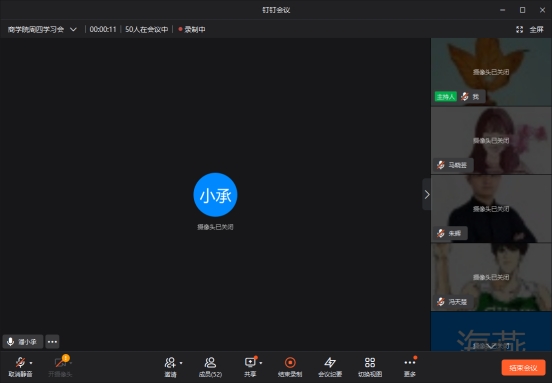Click the 50人在会议中 participant count text

tap(146, 29)
